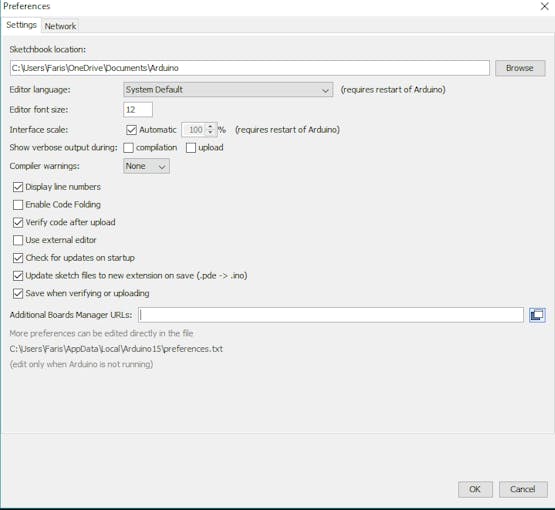Click the Cancel button
This screenshot has width=555, height=510.
tap(523, 489)
